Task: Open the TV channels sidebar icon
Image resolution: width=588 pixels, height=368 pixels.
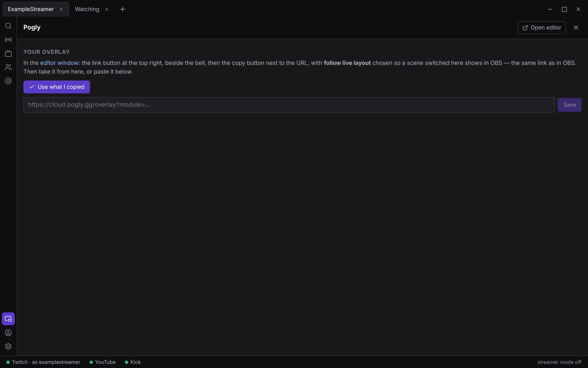Action: point(8,53)
